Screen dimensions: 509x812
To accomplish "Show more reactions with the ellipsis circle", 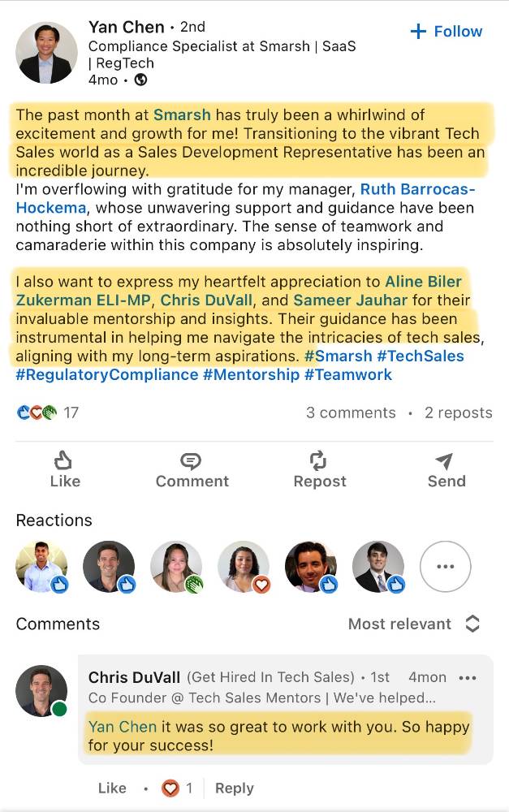I will coord(445,567).
